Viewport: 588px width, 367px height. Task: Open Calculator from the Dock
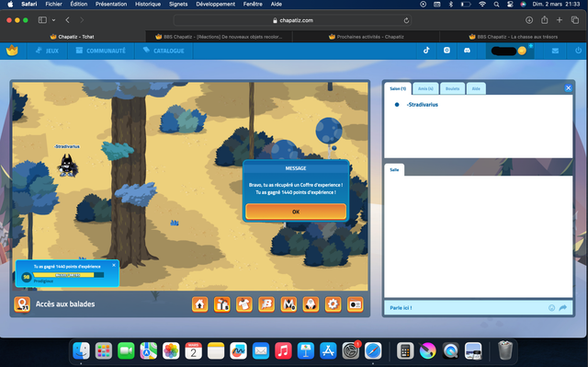[x=405, y=350]
